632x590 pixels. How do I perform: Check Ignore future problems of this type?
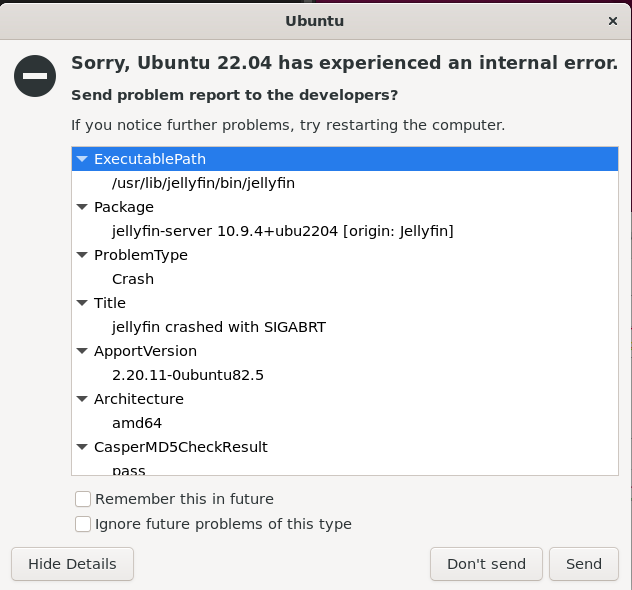click(84, 524)
